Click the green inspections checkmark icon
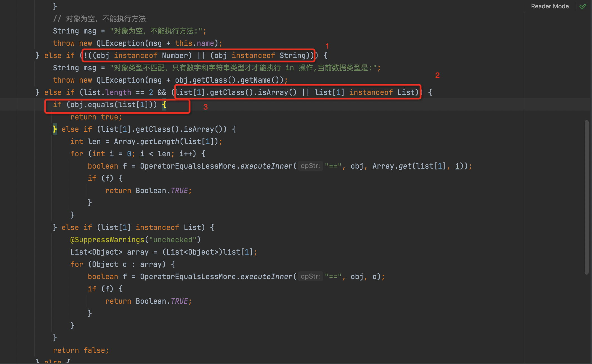The width and height of the screenshot is (592, 364). pyautogui.click(x=583, y=6)
